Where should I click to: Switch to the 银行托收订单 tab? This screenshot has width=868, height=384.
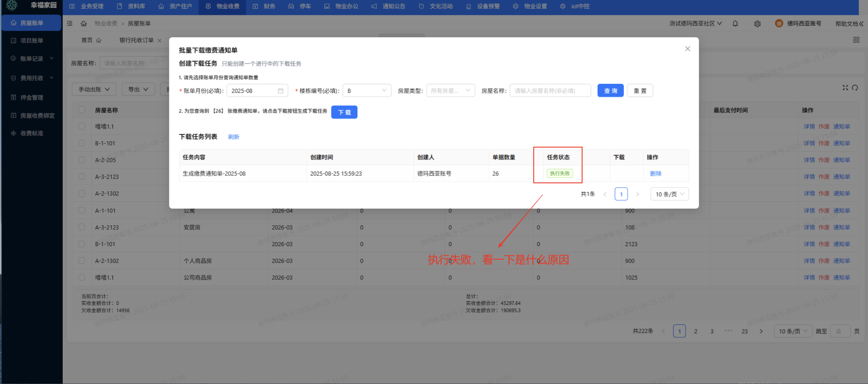tap(136, 40)
